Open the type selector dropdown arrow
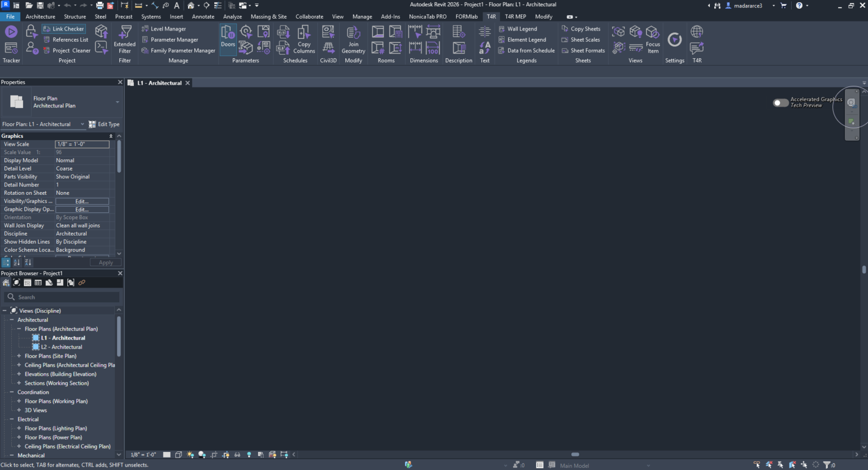The image size is (868, 470). point(118,102)
